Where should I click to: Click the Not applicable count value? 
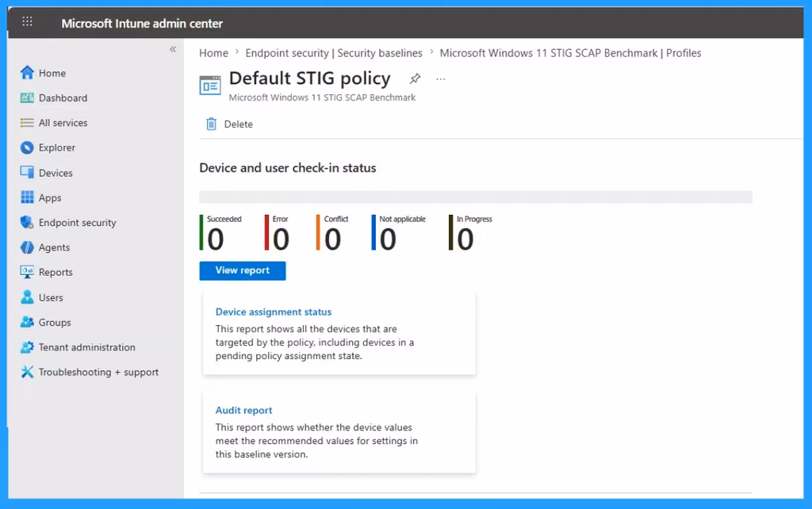(x=387, y=239)
